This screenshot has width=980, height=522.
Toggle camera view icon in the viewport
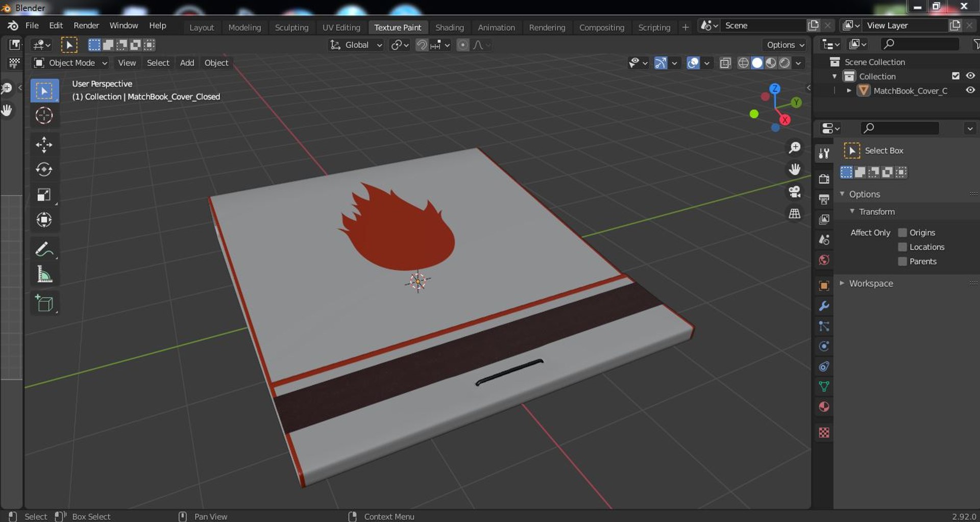795,192
